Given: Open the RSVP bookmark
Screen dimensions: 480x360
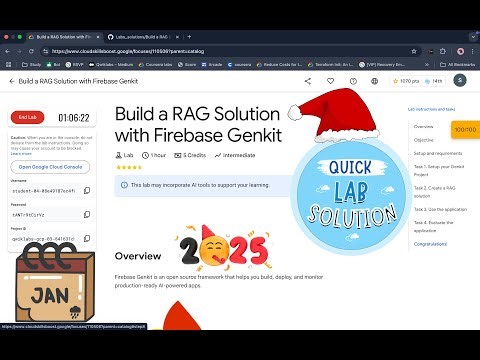Looking at the screenshot, I should tap(74, 64).
